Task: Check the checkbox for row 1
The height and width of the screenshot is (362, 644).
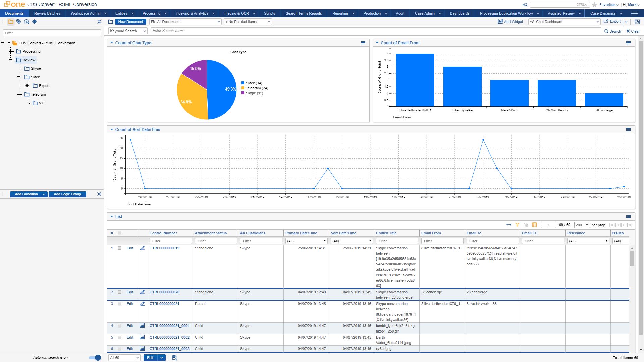Action: pyautogui.click(x=119, y=248)
